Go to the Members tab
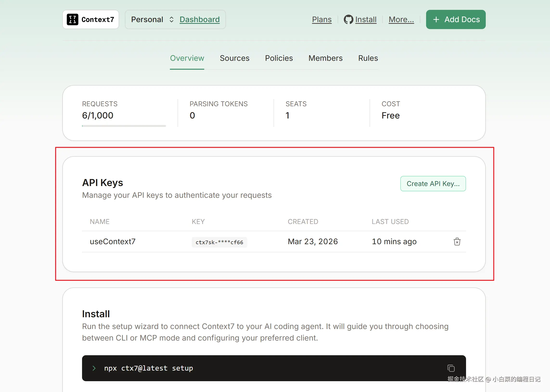The height and width of the screenshot is (392, 550). pyautogui.click(x=325, y=58)
